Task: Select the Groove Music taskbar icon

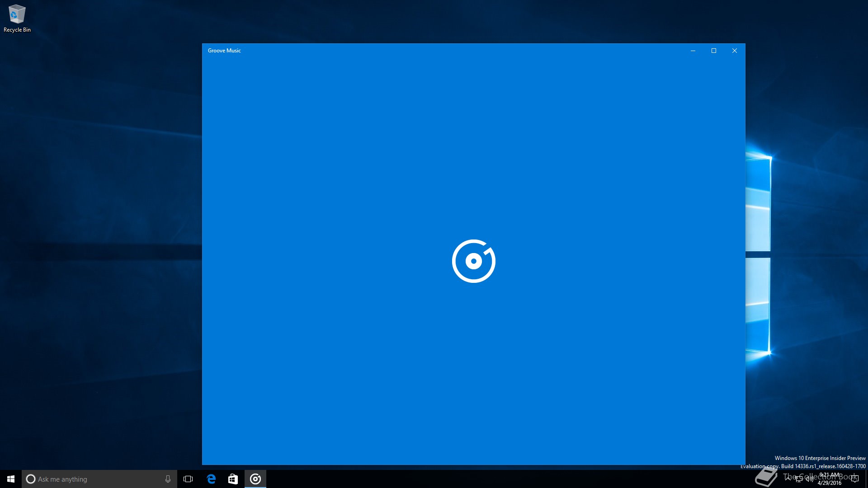Action: [x=255, y=479]
